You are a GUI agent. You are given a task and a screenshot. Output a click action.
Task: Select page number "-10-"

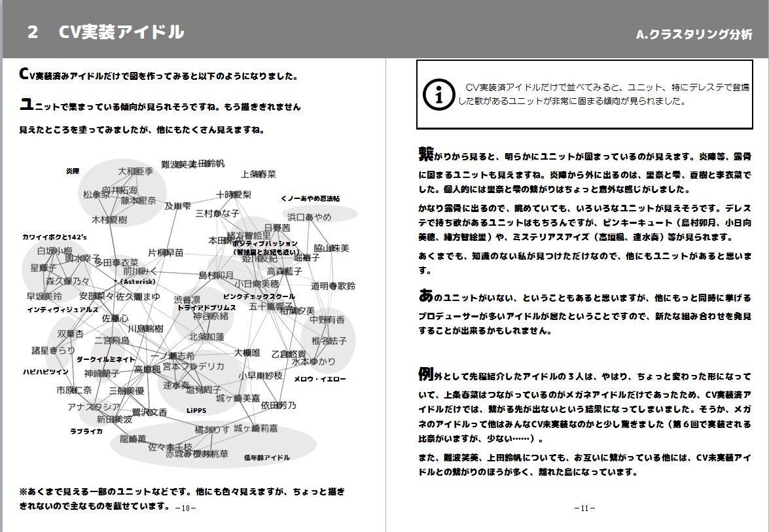(186, 508)
